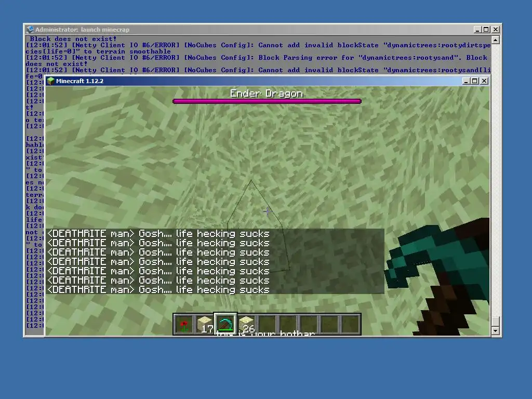Click the bottommost DEATHRITE man chat message
The width and height of the screenshot is (532, 399).
tap(158, 289)
